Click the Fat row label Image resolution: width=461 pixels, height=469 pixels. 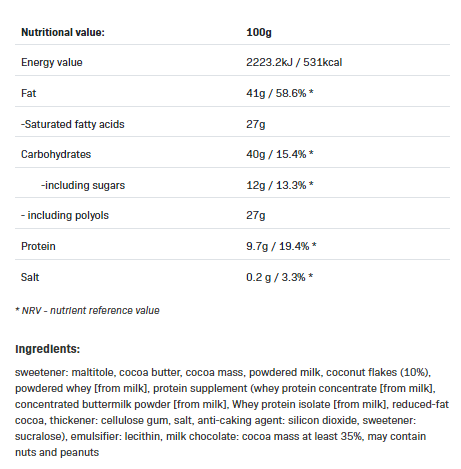[x=28, y=93]
